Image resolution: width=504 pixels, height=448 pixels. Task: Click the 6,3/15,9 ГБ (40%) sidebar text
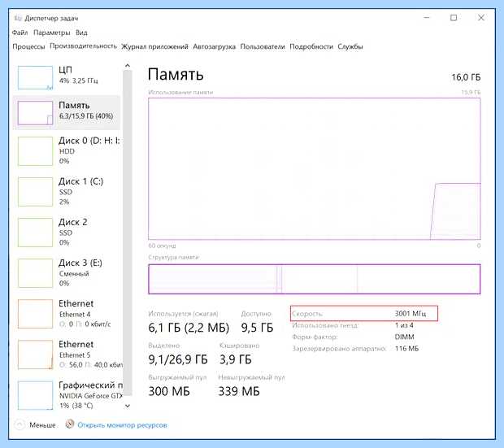click(86, 116)
